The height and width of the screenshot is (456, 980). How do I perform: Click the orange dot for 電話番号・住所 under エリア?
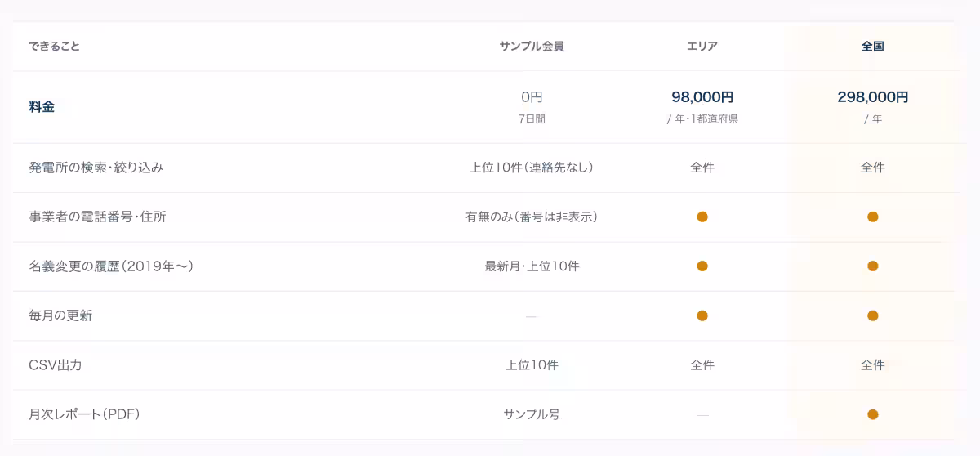pyautogui.click(x=702, y=217)
